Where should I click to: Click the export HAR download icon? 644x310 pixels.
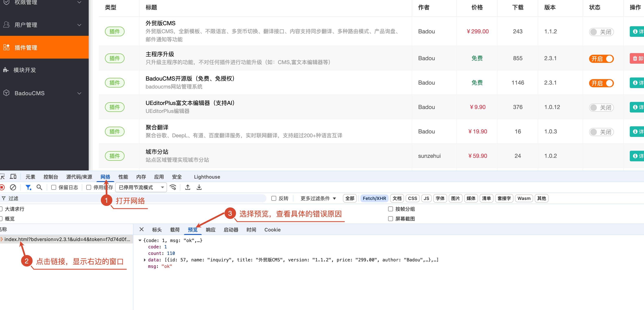pyautogui.click(x=199, y=187)
